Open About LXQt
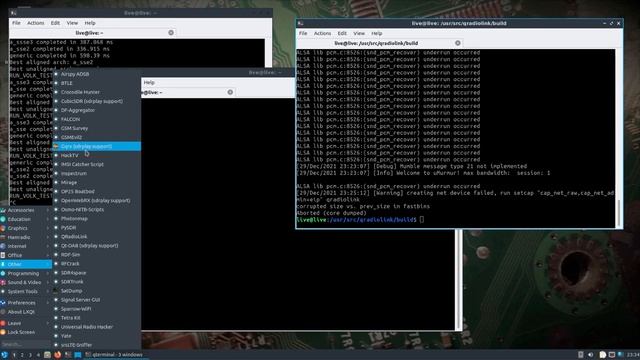Viewport: 640px width, 360px height. pos(26,312)
